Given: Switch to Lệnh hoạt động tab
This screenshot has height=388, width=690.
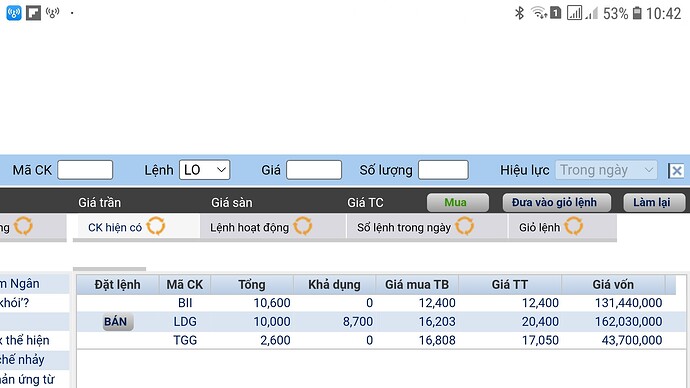Looking at the screenshot, I should tap(273, 227).
